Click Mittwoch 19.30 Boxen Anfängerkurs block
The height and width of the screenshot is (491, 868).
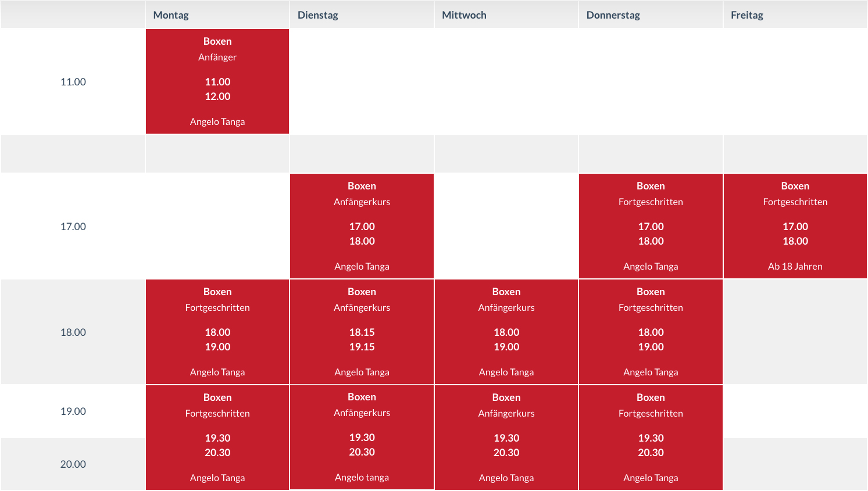[x=506, y=438]
